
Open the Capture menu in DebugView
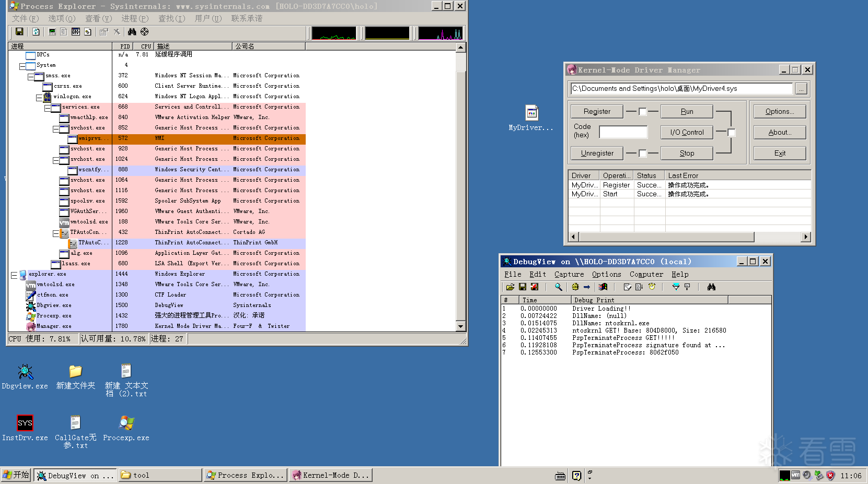[569, 274]
